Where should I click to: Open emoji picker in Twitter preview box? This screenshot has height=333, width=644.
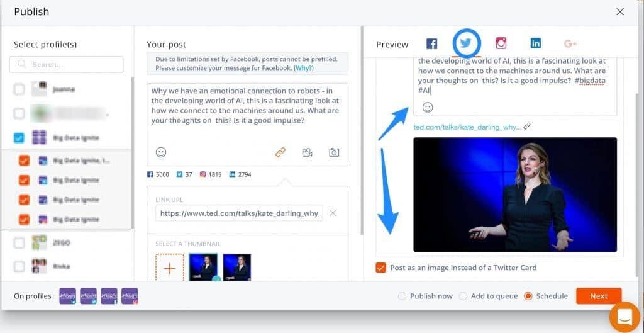[428, 108]
